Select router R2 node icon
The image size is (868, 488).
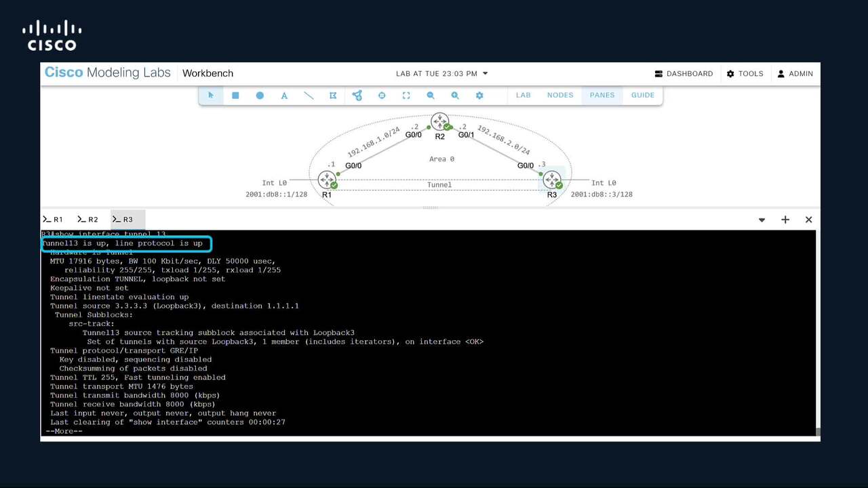(440, 122)
